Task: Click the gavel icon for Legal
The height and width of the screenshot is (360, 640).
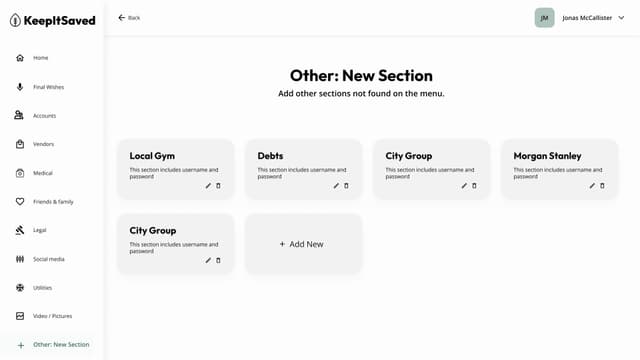Action: click(20, 230)
